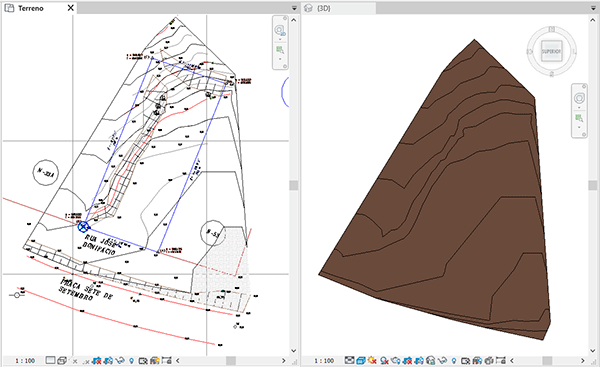This screenshot has width=600, height=367.
Task: Switch to the Terreno view tab
Action: 31,8
